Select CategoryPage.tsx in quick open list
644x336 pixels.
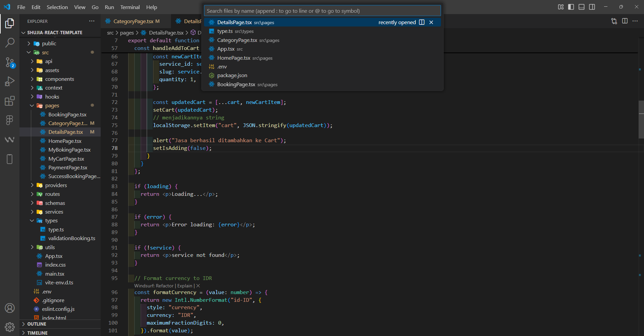pos(322,40)
